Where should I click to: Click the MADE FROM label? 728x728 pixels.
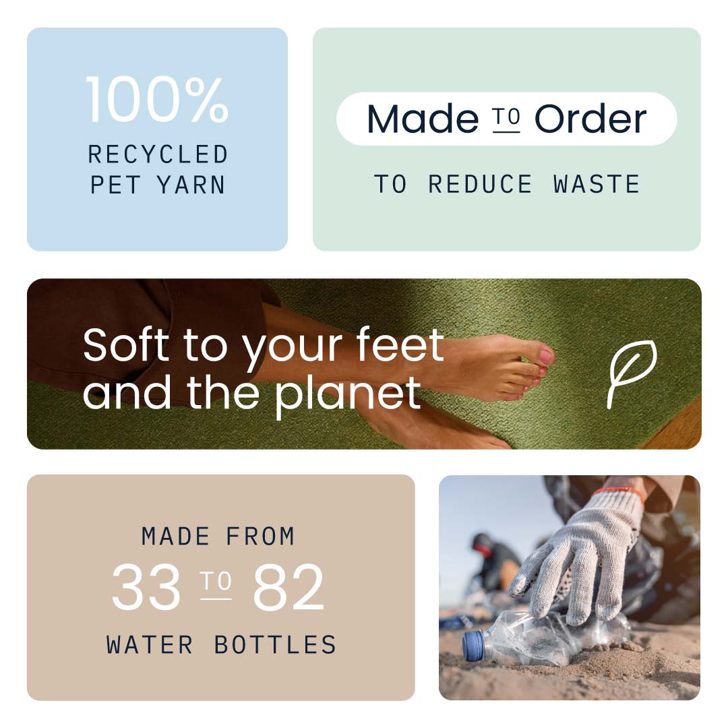218,537
